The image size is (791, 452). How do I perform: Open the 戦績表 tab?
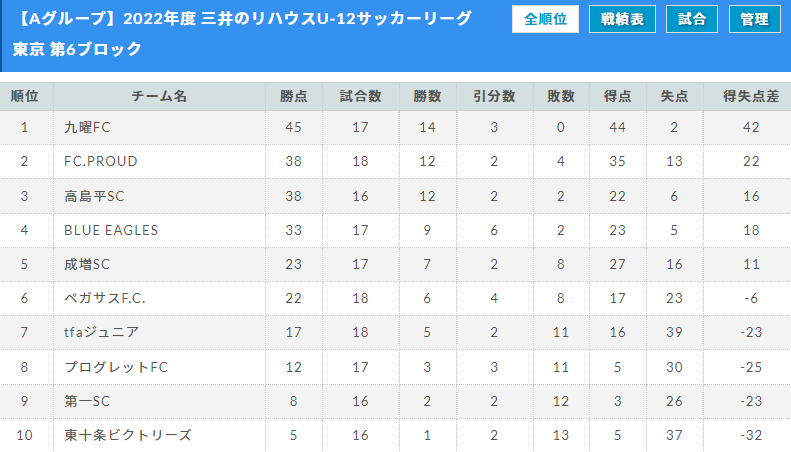[x=622, y=19]
